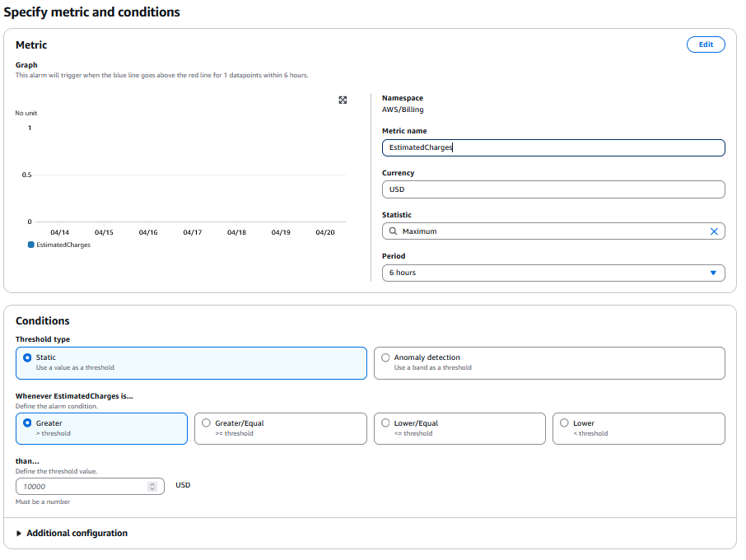Click the EstimatedCharges blue legend square
The image size is (746, 560).
(x=30, y=245)
